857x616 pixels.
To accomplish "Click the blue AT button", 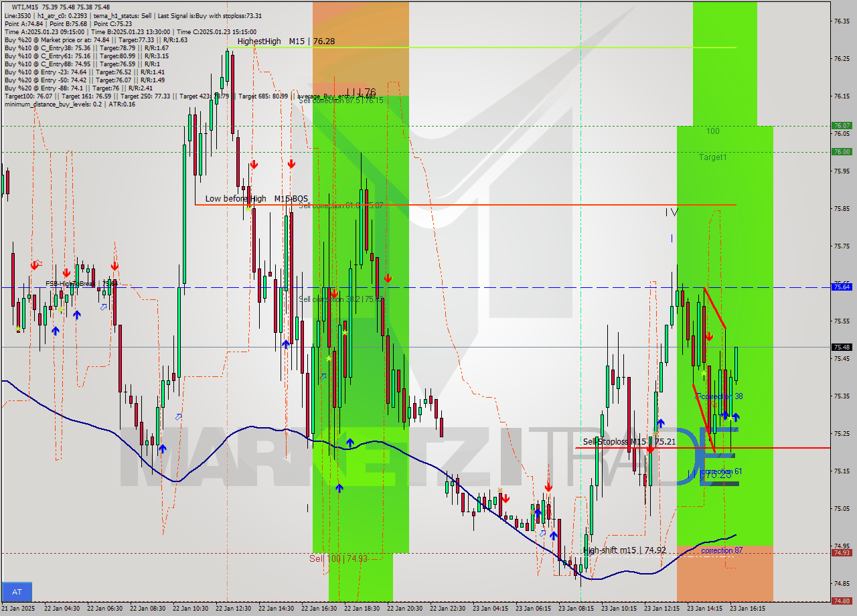I will pyautogui.click(x=17, y=592).
